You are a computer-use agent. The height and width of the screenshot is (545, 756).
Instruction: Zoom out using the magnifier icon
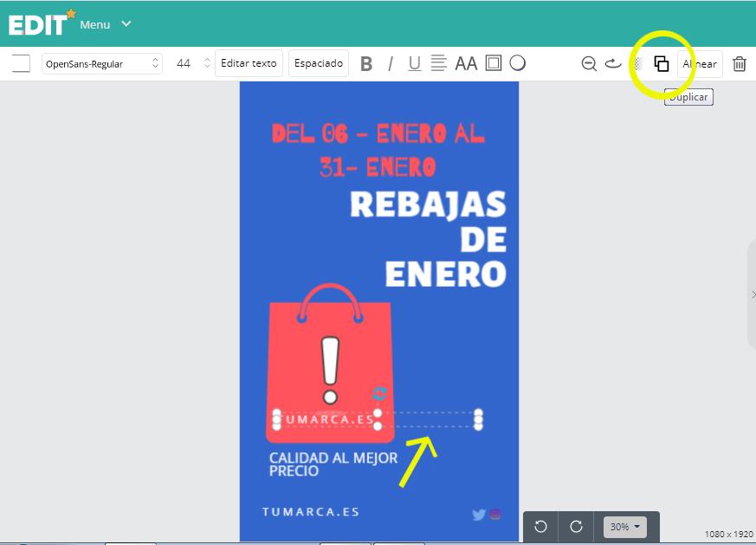pyautogui.click(x=588, y=62)
